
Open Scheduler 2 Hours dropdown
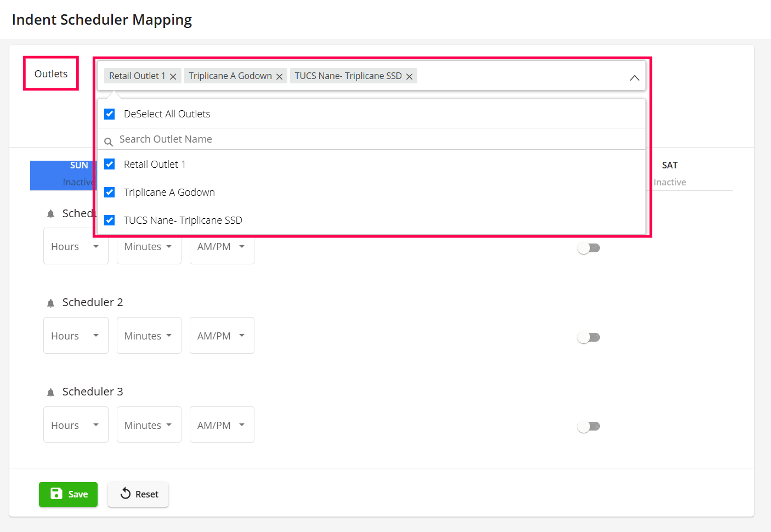76,336
